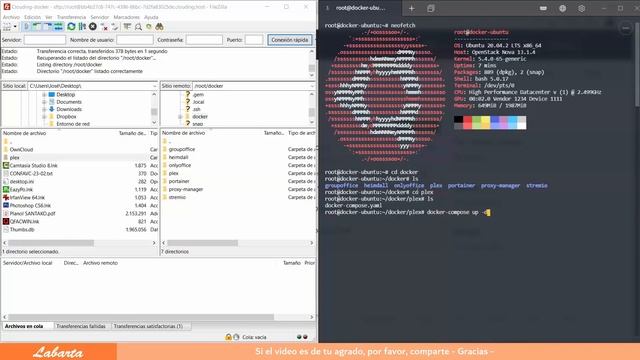Select remote heimdall folder
The height and width of the screenshot is (360, 640).
pos(178,157)
